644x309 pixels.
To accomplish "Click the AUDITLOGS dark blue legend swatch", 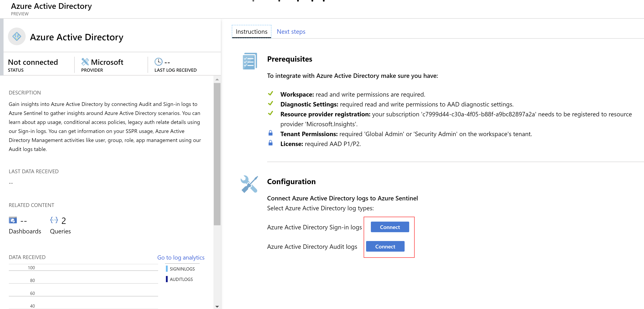I will click(x=167, y=279).
